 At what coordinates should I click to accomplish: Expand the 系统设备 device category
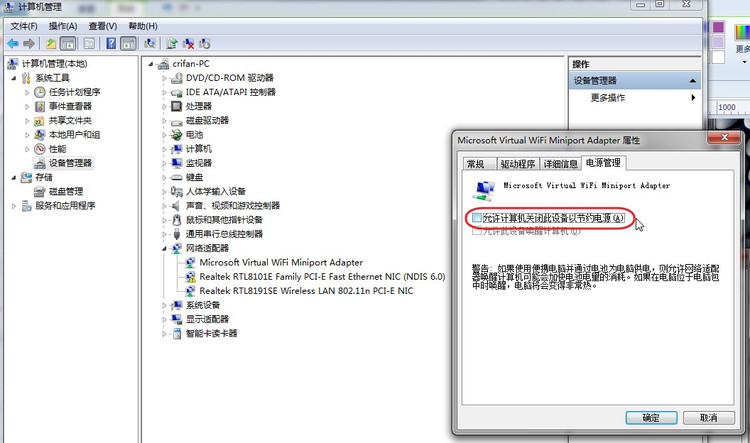tap(164, 305)
